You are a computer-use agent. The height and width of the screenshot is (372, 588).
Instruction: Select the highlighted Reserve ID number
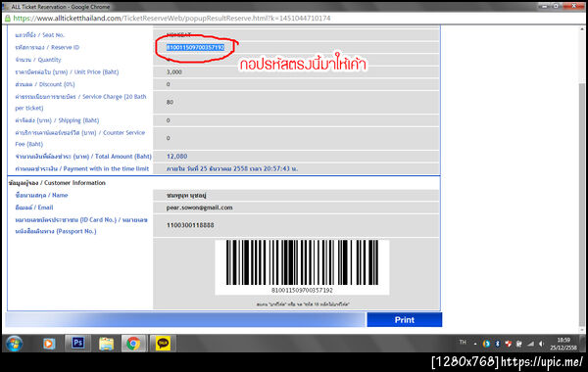pos(195,47)
